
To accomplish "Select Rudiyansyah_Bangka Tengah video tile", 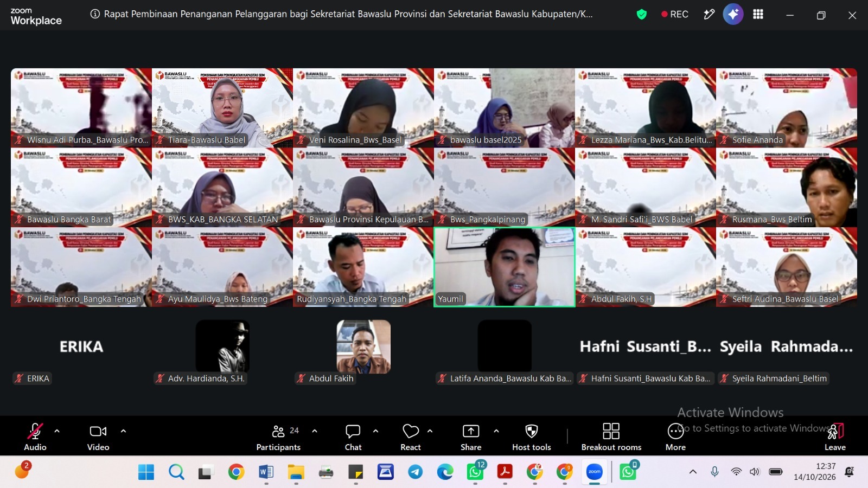I will point(363,267).
